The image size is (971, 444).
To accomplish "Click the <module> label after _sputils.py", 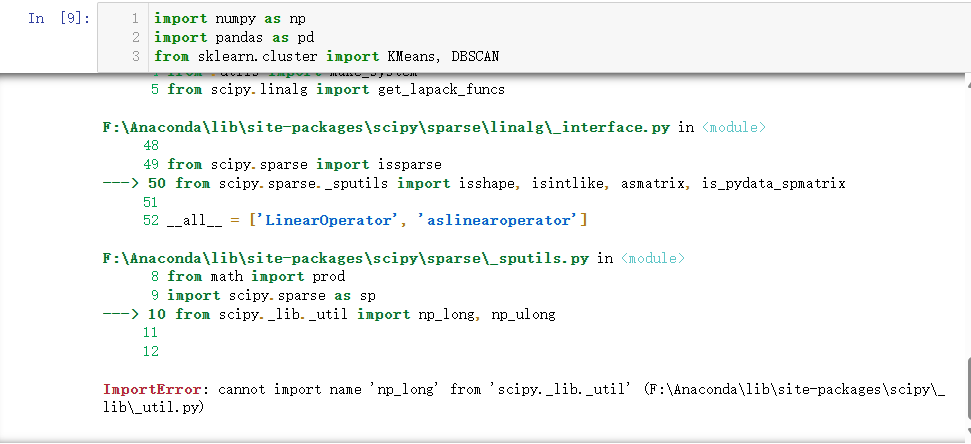I will coord(653,258).
